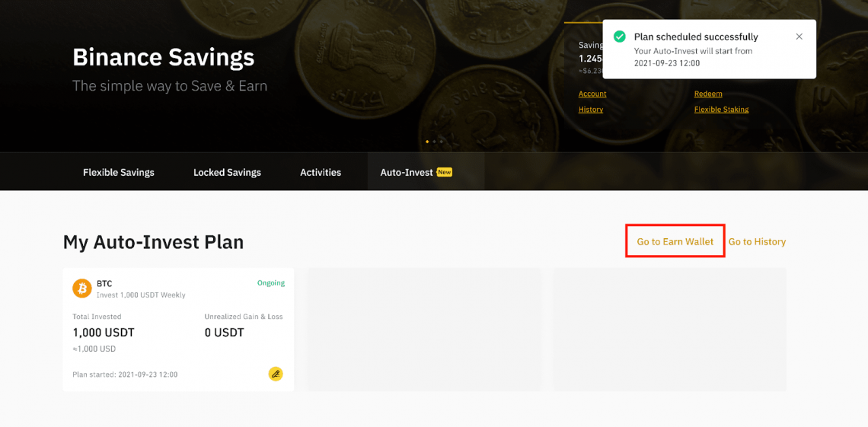The image size is (868, 427).
Task: Switch to the Locked Savings tab
Action: point(227,172)
